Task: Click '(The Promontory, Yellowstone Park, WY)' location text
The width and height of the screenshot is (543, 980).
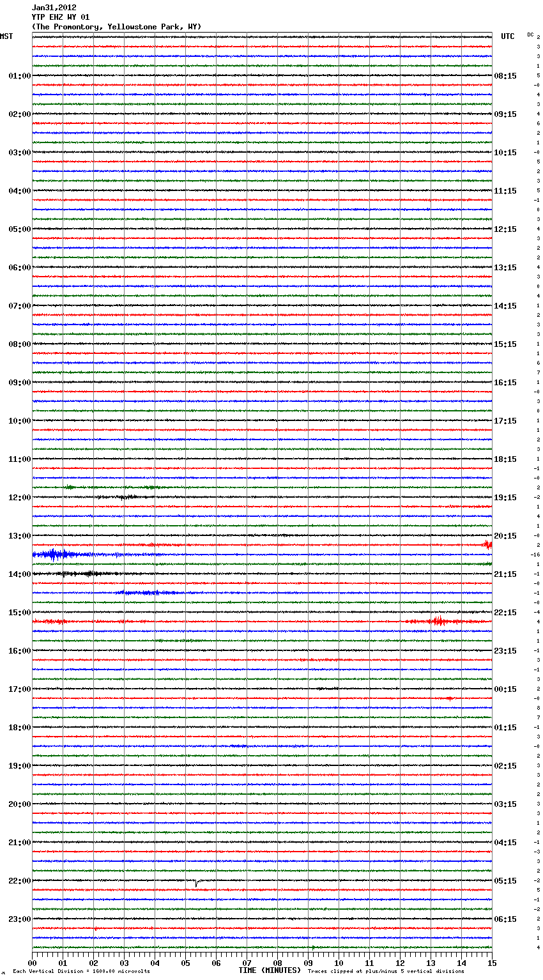Action: tap(116, 27)
